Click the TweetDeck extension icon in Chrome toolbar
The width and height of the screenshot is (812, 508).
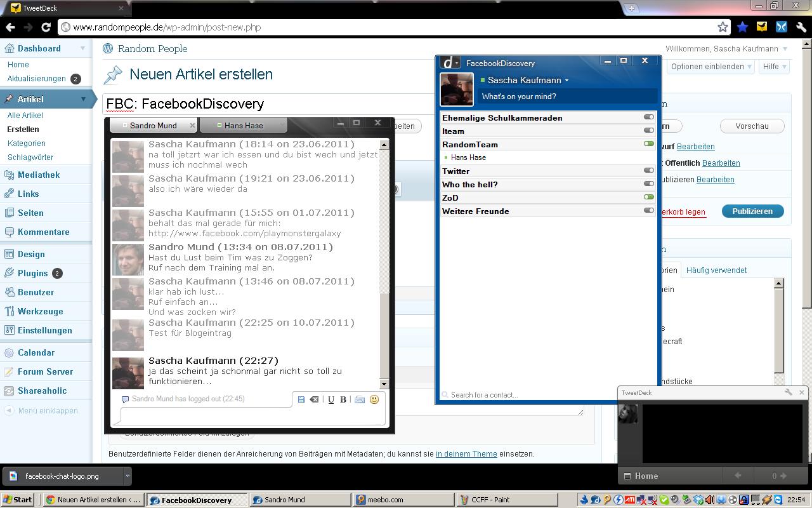[762, 27]
